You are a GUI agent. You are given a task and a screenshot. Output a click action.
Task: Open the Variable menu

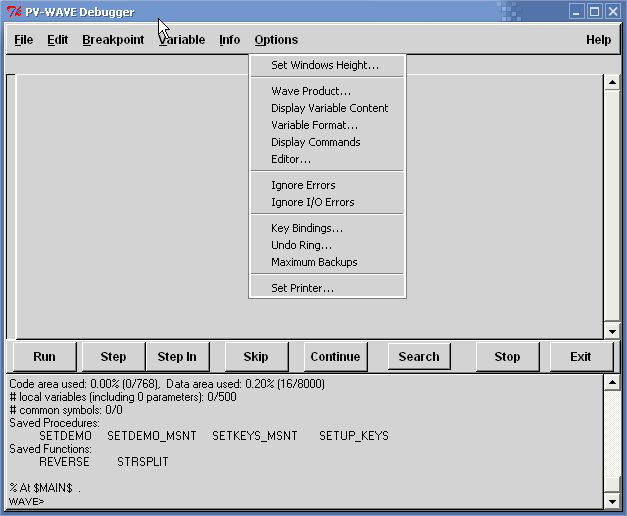pos(182,40)
